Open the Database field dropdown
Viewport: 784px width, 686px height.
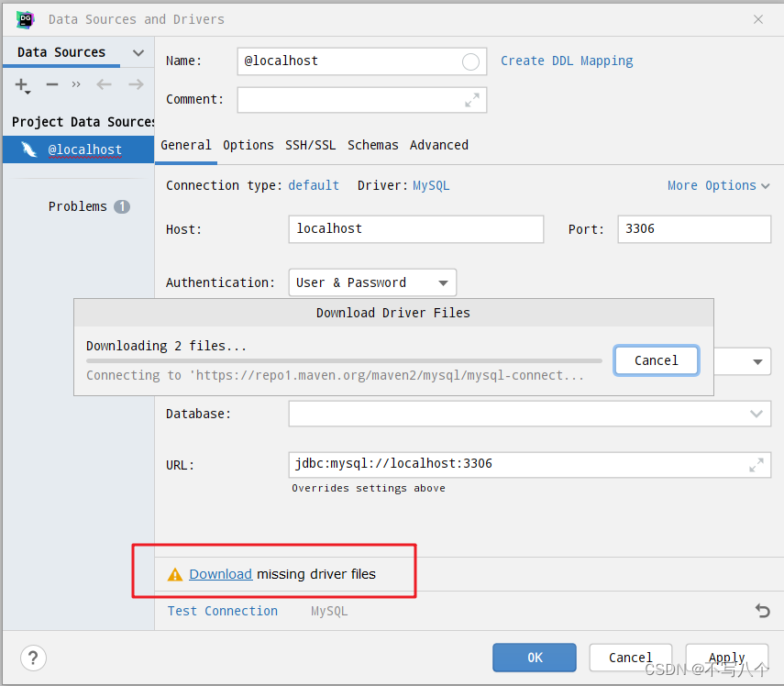click(x=756, y=414)
